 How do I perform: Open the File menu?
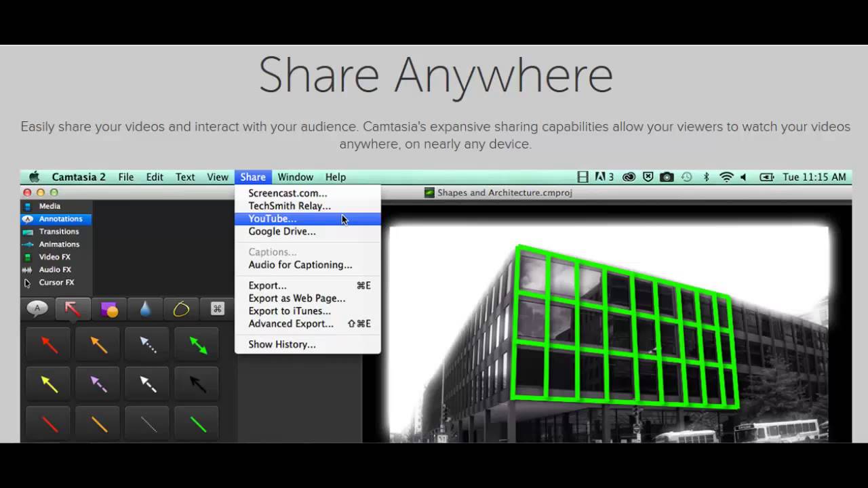click(x=126, y=177)
